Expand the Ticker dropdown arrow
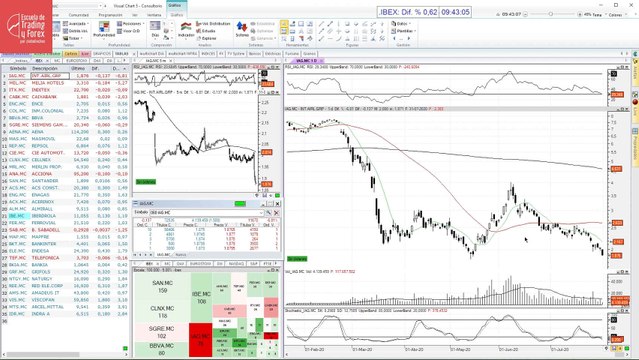The height and width of the screenshot is (360, 639). [x=82, y=38]
